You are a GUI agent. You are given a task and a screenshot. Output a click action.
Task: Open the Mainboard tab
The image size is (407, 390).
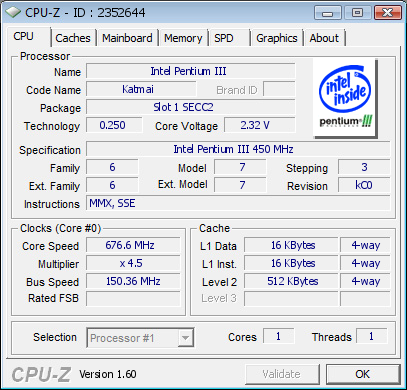127,38
